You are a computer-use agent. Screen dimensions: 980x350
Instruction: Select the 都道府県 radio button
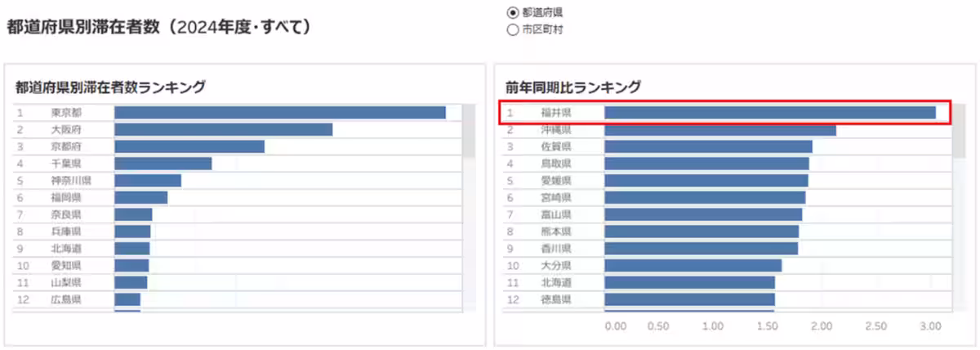(513, 12)
